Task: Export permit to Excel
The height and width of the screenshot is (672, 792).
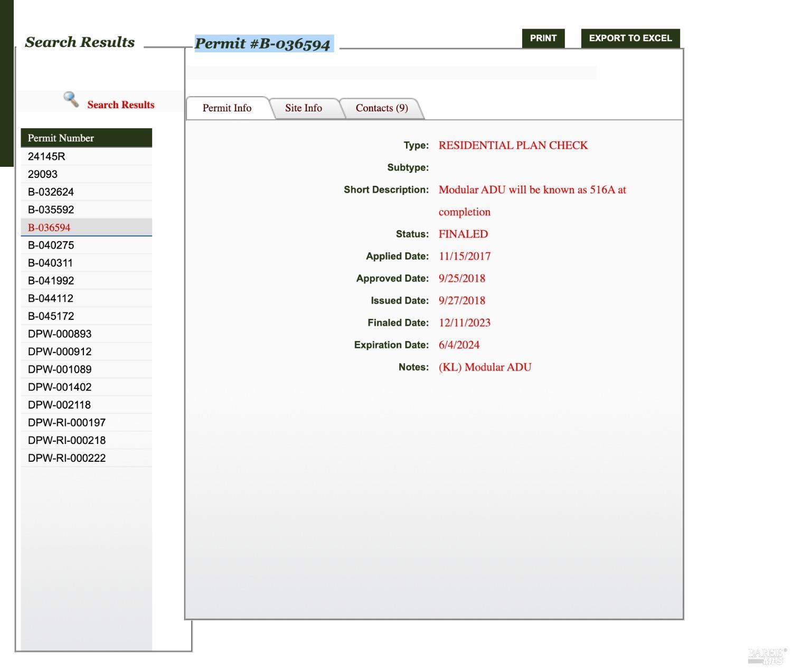Action: (x=630, y=39)
